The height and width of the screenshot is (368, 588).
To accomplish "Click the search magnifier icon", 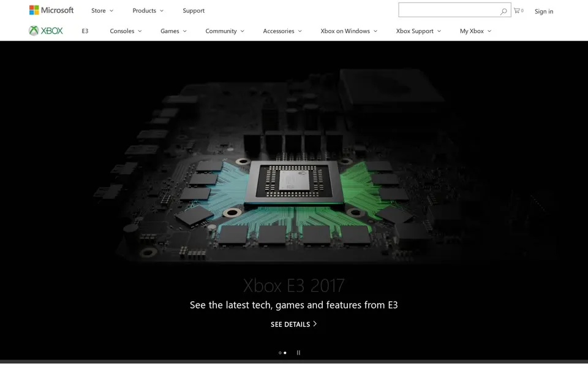I will coord(503,11).
